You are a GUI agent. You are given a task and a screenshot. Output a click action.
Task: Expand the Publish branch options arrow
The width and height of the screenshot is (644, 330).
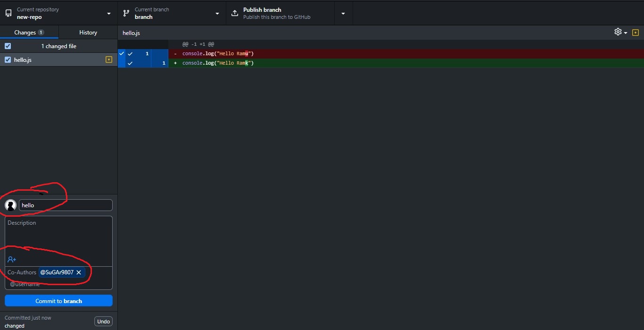[x=343, y=13]
